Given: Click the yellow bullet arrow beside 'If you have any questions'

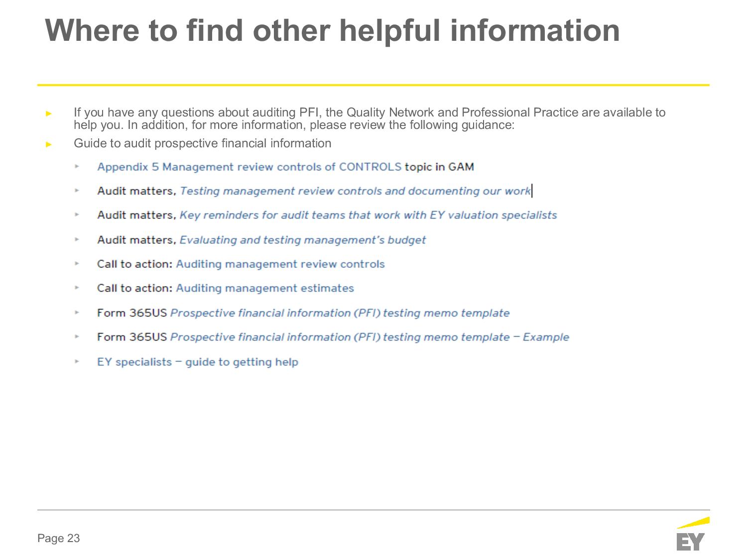Looking at the screenshot, I should tap(49, 113).
